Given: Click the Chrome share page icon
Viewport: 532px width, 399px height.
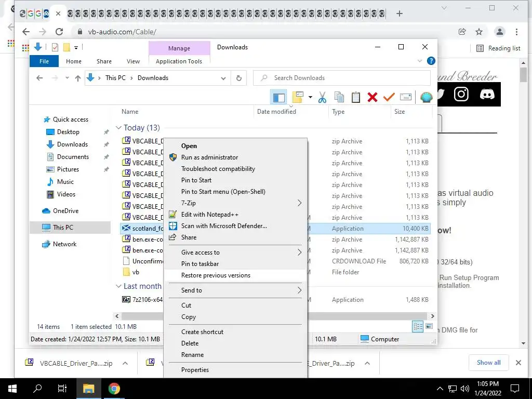Looking at the screenshot, I should 462,32.
